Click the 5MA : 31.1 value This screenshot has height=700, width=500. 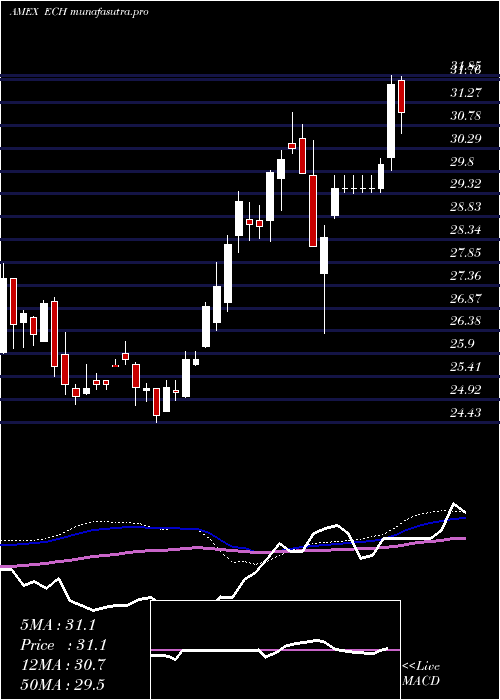coord(58,625)
